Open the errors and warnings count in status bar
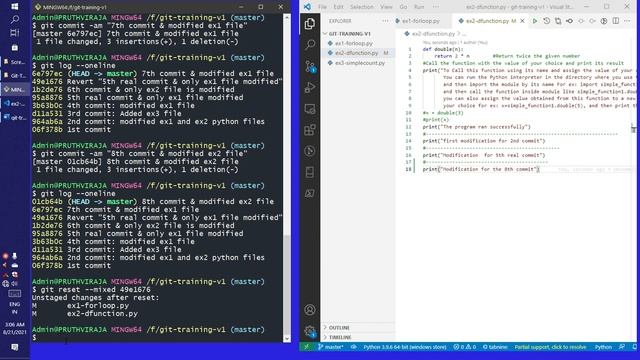 [x=464, y=347]
